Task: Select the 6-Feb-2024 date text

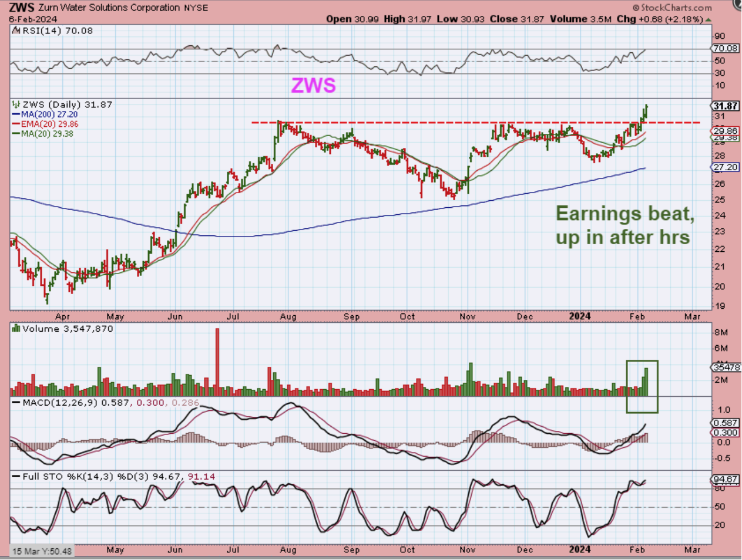Action: [32, 19]
